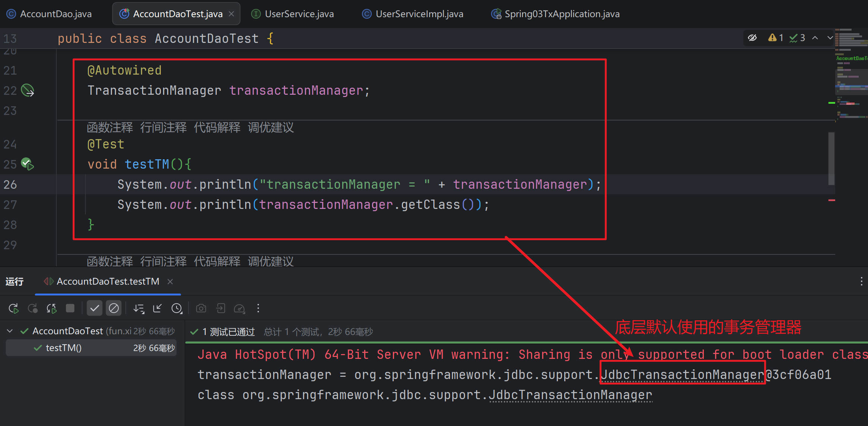Click the editor vertical scrollbar thumb
Image resolution: width=868 pixels, height=426 pixels.
tap(831, 159)
